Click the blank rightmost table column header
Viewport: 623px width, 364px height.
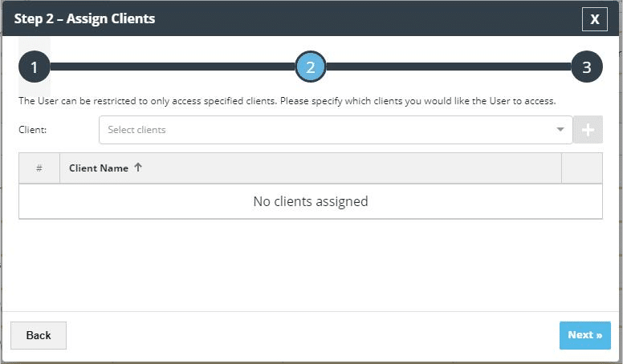tap(581, 168)
